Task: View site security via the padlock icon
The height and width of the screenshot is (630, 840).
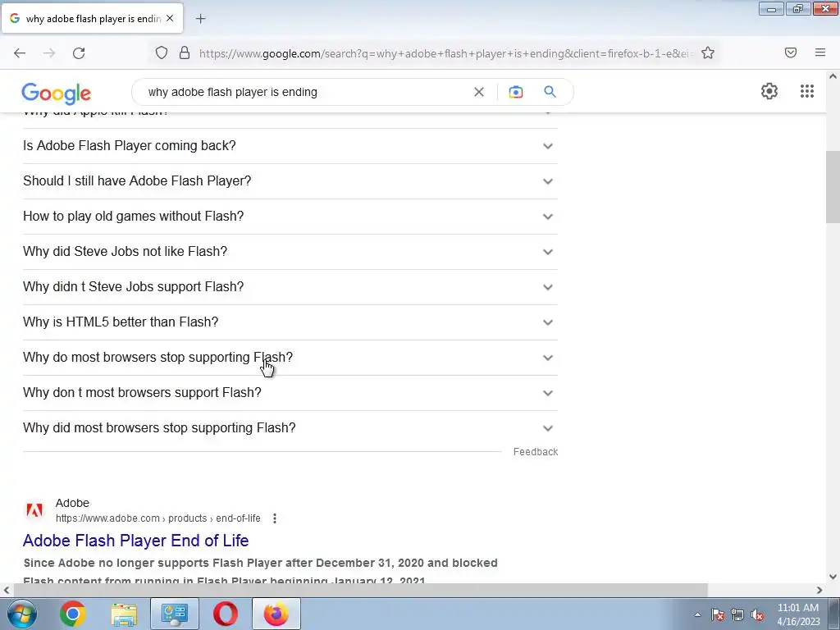Action: (185, 53)
